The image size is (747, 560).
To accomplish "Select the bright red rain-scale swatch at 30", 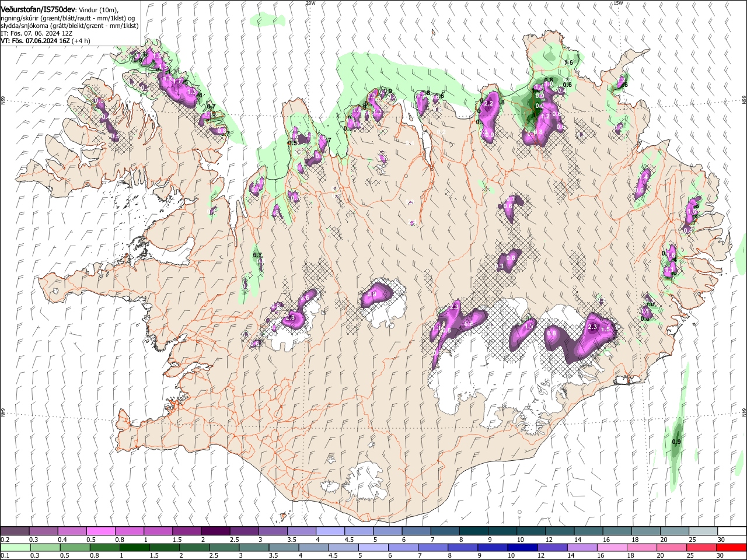I will (731, 547).
